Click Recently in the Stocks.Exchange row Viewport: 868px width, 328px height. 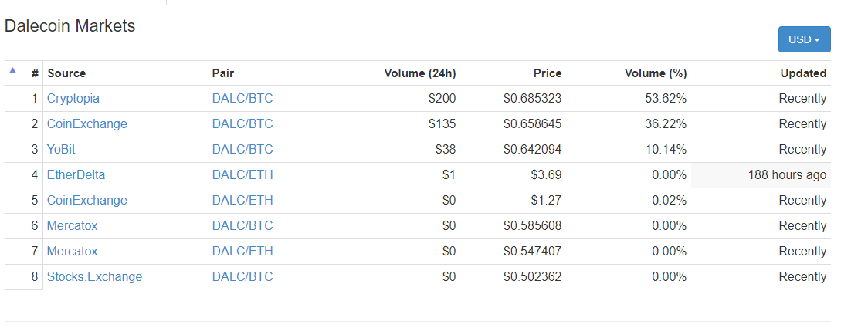click(x=802, y=276)
